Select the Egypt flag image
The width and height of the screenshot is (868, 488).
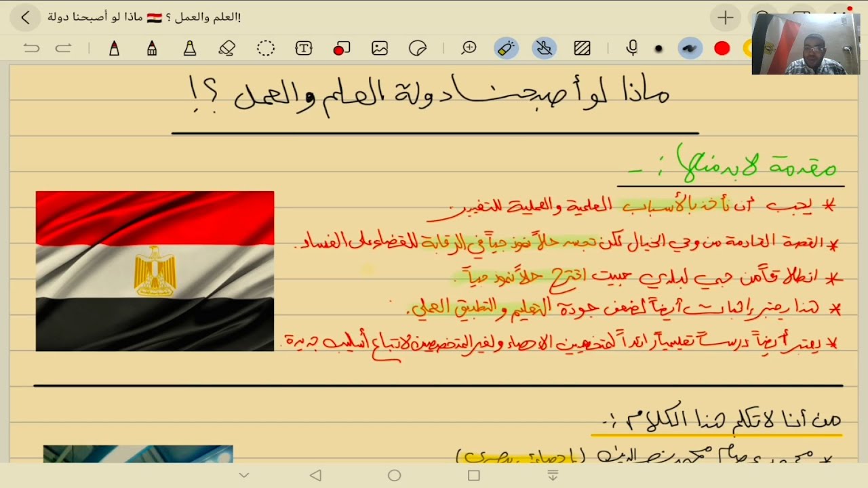(x=155, y=271)
